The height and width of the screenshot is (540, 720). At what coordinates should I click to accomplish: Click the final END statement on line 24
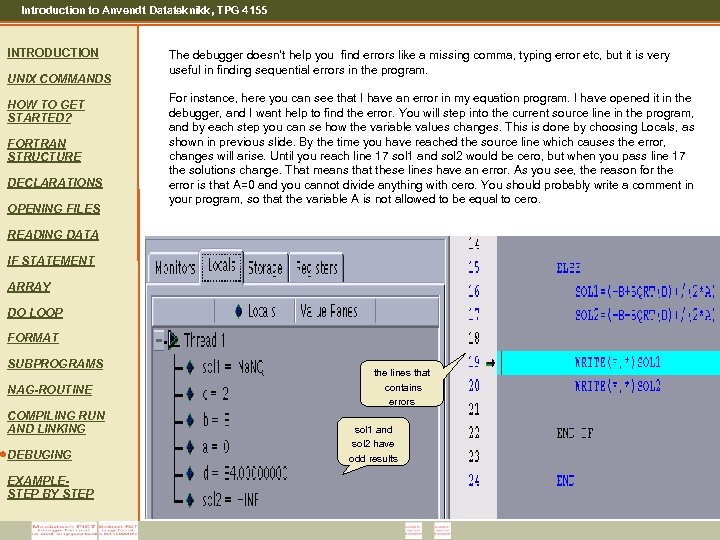tap(565, 481)
